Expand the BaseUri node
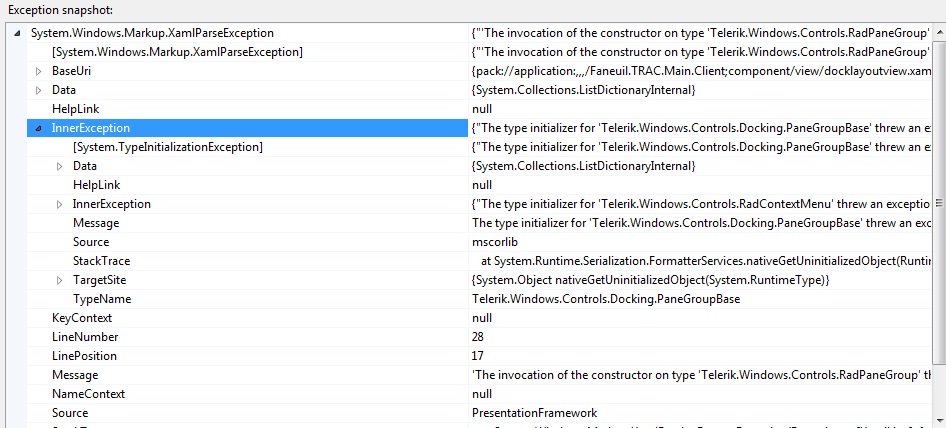Image resolution: width=946 pixels, height=428 pixels. 39,71
